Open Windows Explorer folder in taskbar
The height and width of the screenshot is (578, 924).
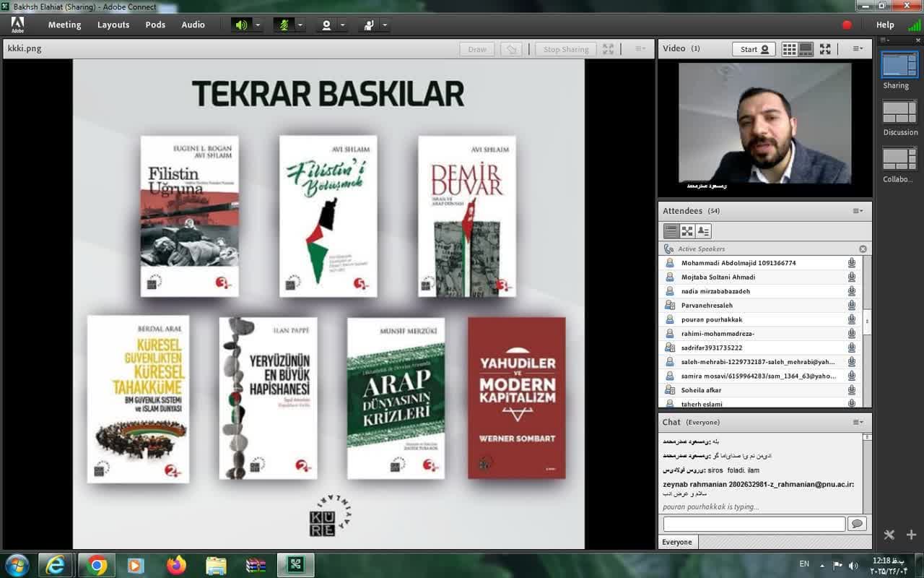pyautogui.click(x=216, y=564)
